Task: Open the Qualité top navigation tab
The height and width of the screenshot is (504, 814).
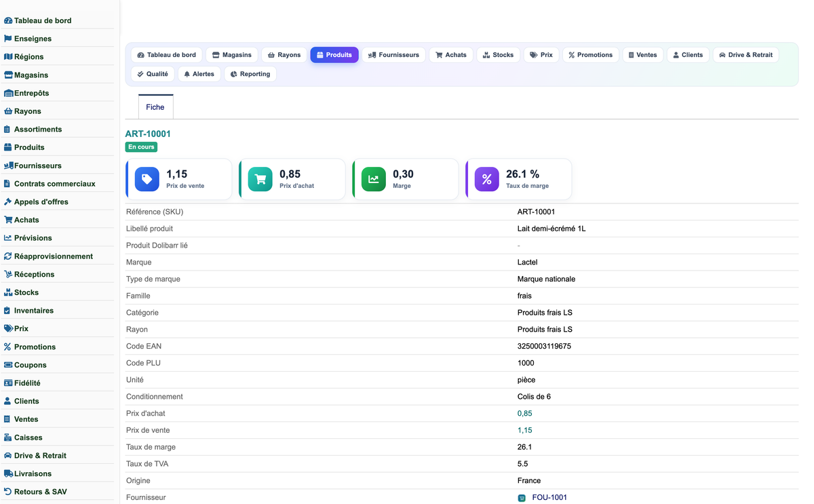Action: (153, 74)
